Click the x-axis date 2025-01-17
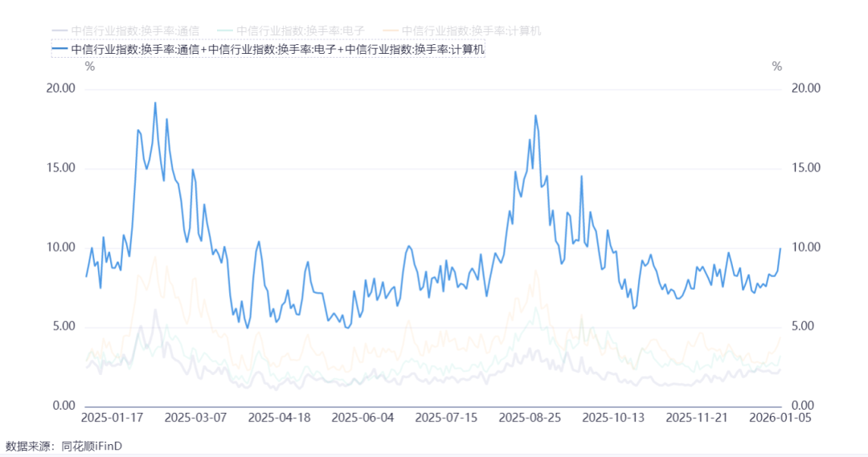Image resolution: width=868 pixels, height=457 pixels. coord(112,417)
